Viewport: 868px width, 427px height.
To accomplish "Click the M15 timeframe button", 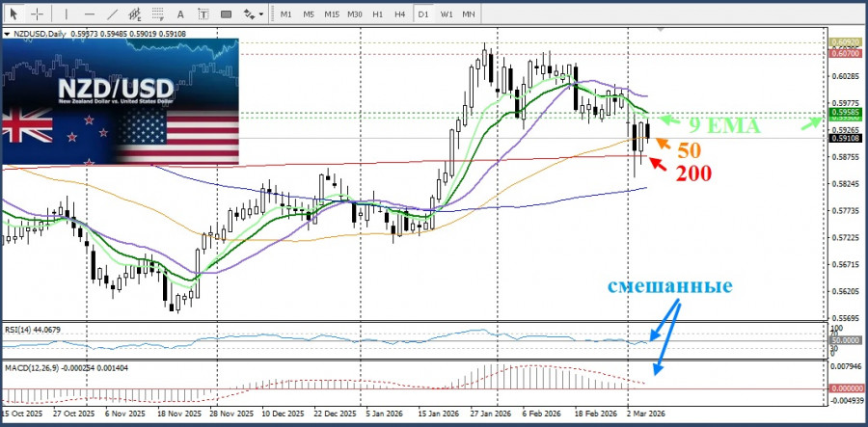I will [331, 13].
